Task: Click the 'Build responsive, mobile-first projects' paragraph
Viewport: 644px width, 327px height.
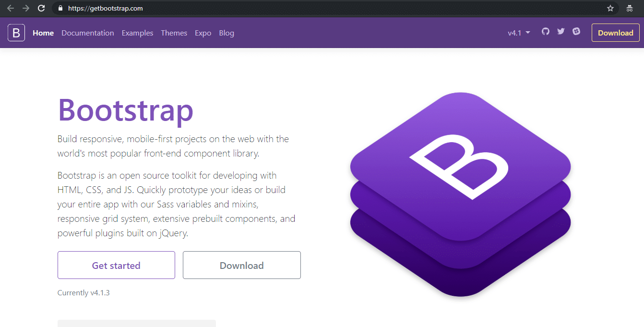Action: (x=173, y=146)
